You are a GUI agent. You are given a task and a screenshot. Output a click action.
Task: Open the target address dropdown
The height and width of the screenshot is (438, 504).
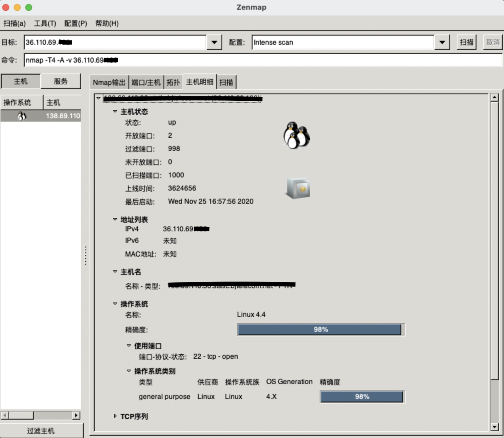[214, 42]
